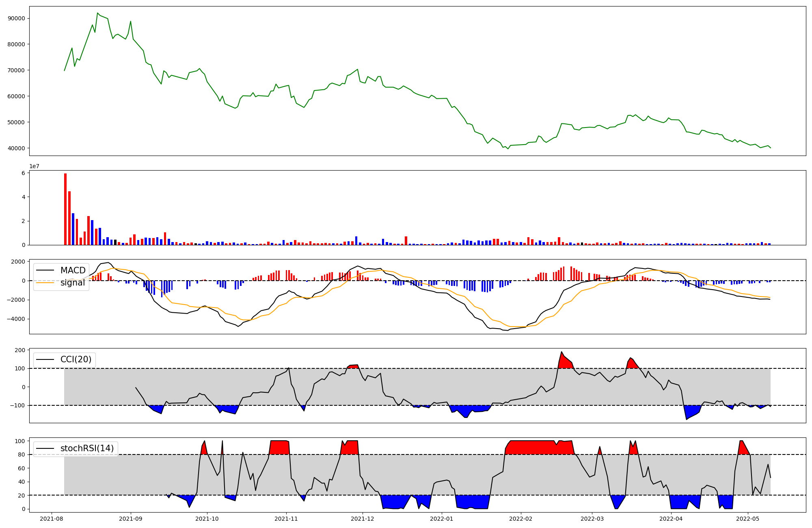Image resolution: width=812 pixels, height=528 pixels.
Task: Click the 40000 price axis tick label
Action: (x=16, y=148)
